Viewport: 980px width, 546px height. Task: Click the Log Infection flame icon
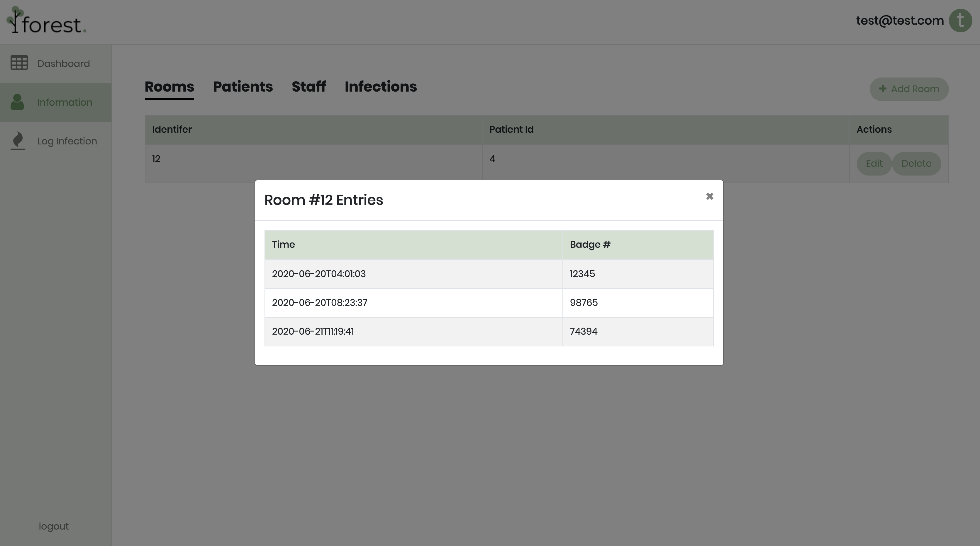coord(18,141)
